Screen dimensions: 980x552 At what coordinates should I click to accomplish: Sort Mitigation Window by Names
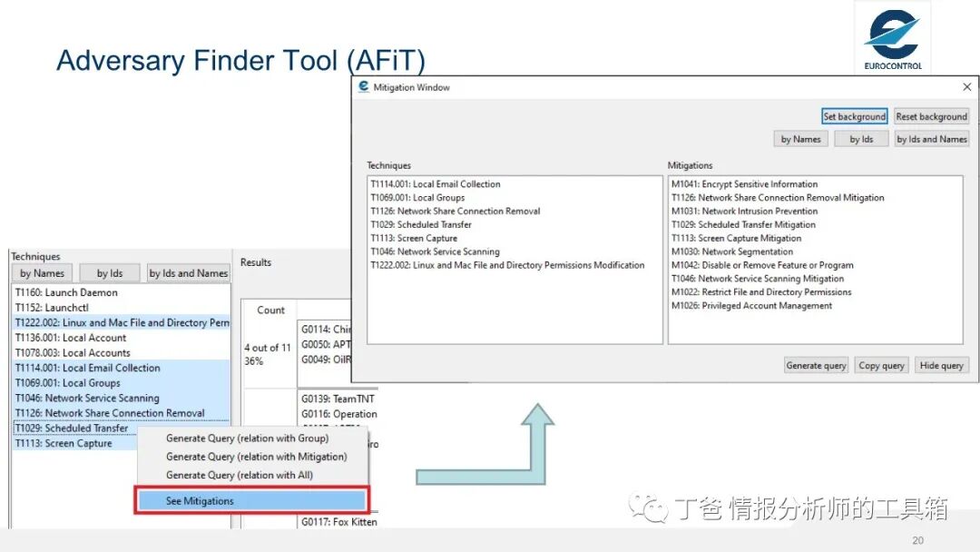[x=800, y=139]
